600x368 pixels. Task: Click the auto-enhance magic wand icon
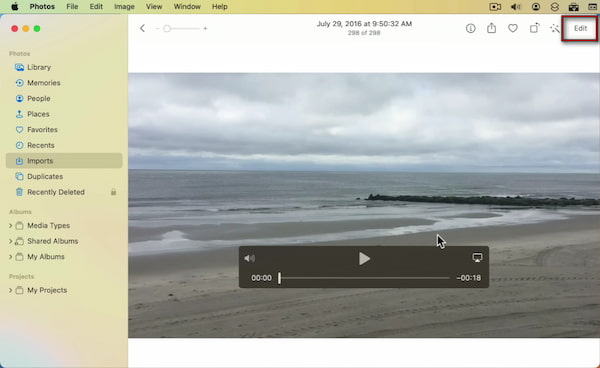point(554,28)
